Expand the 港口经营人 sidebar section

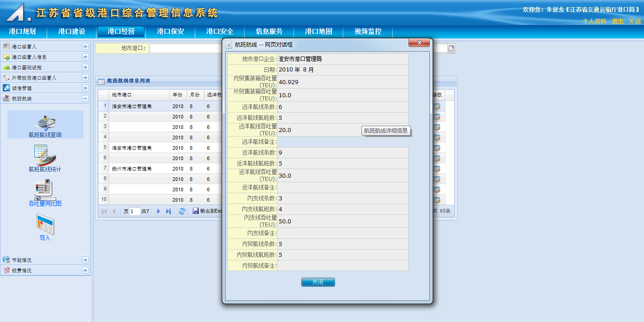pos(85,47)
